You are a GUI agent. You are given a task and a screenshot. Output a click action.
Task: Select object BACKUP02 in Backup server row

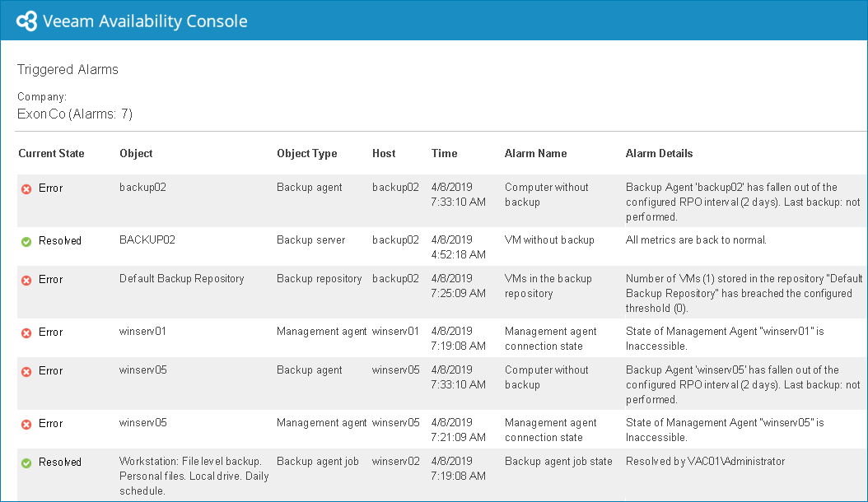click(147, 239)
